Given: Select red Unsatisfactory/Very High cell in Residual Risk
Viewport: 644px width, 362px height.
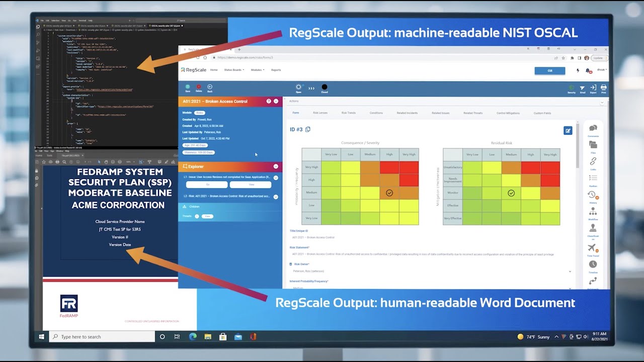Looking at the screenshot, I should click(550, 167).
